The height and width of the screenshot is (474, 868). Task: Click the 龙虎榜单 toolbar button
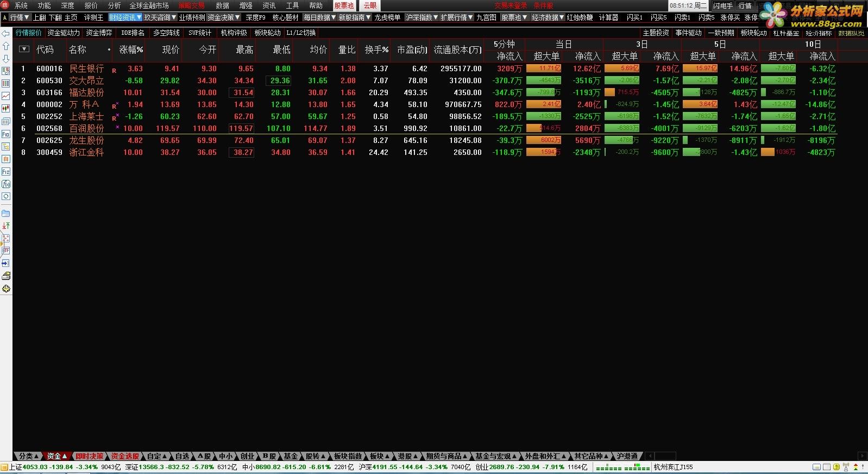coord(387,17)
